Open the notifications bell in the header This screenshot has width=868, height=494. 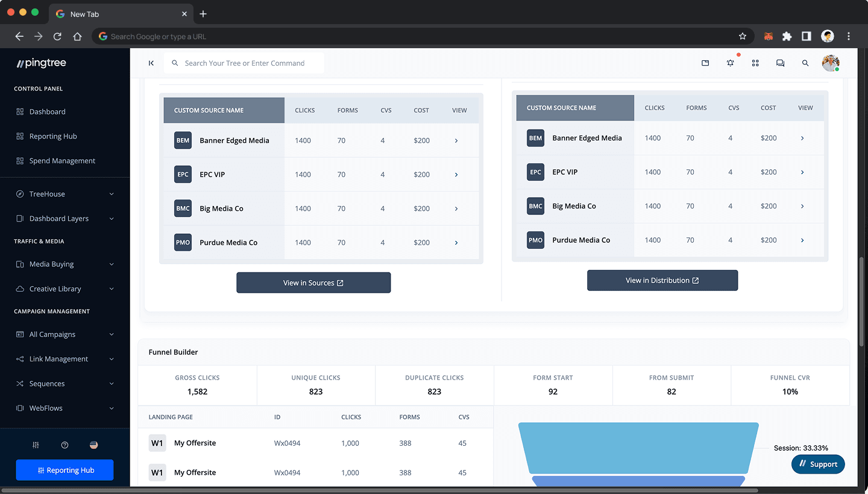click(x=730, y=63)
